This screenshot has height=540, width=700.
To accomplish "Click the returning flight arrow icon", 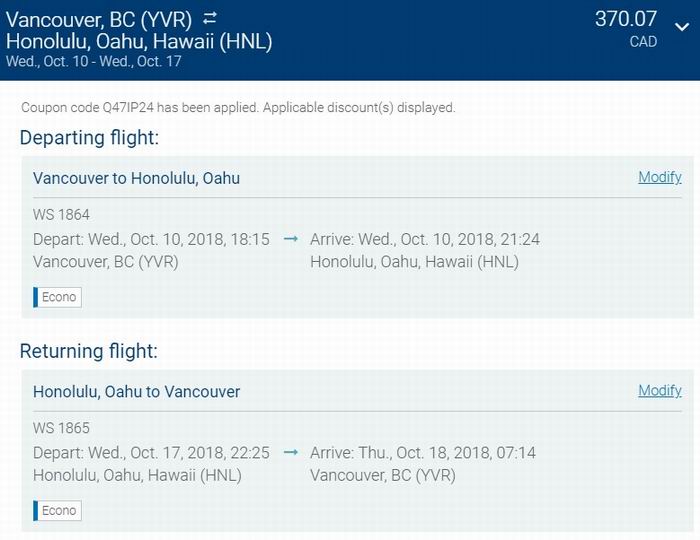I will pos(291,453).
